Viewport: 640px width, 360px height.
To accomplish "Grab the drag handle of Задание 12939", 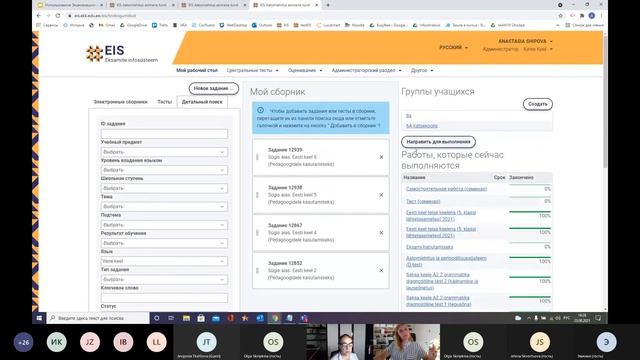I will click(257, 157).
